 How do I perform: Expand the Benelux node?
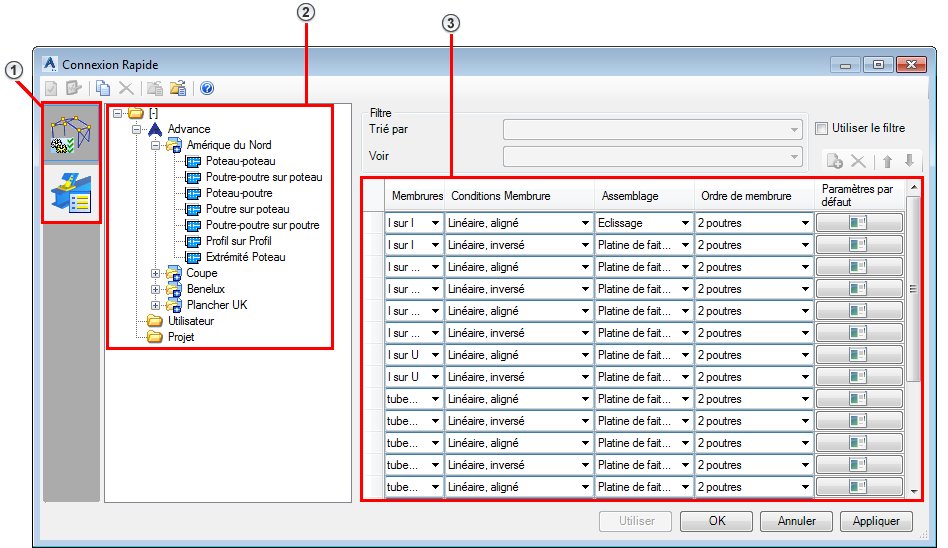coord(155,289)
